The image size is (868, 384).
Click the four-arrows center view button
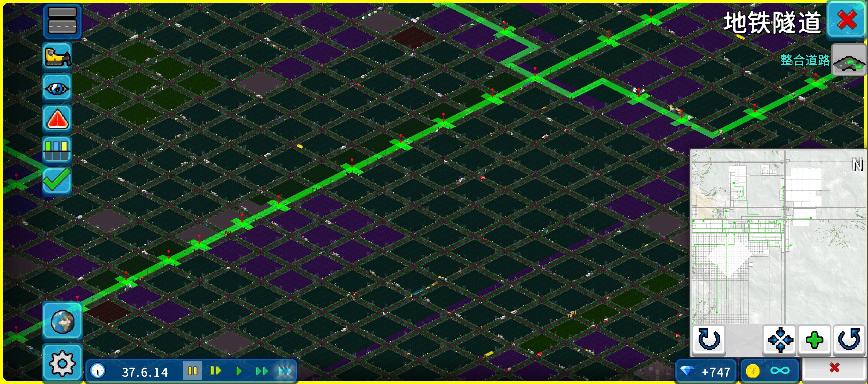click(x=780, y=339)
